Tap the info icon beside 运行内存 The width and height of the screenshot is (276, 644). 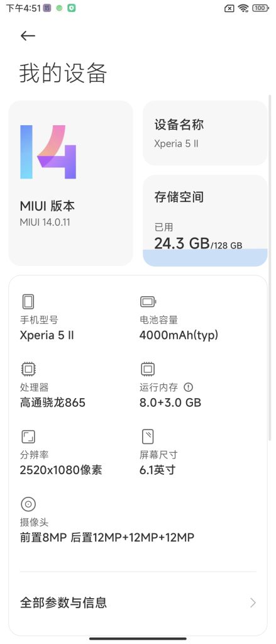click(x=188, y=387)
